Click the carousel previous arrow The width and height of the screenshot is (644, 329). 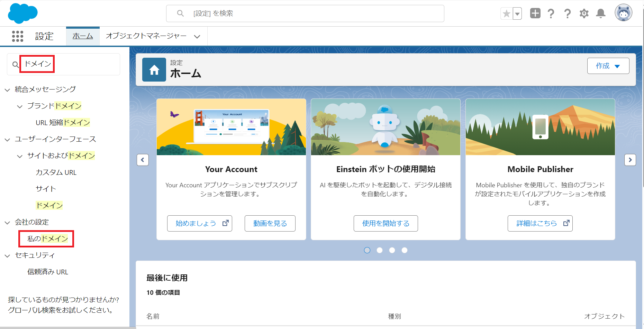tap(143, 160)
